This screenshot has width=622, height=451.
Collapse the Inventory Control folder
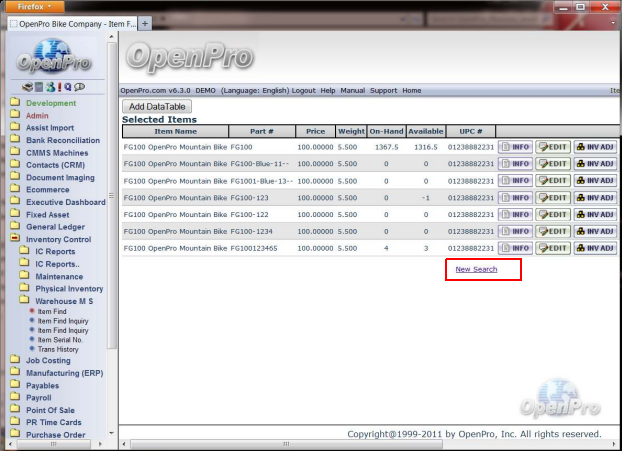[15, 239]
